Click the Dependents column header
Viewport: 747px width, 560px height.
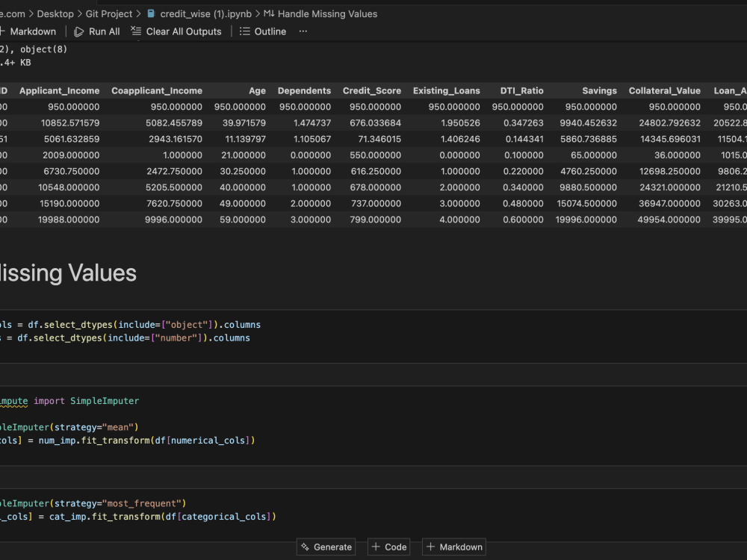(x=305, y=90)
